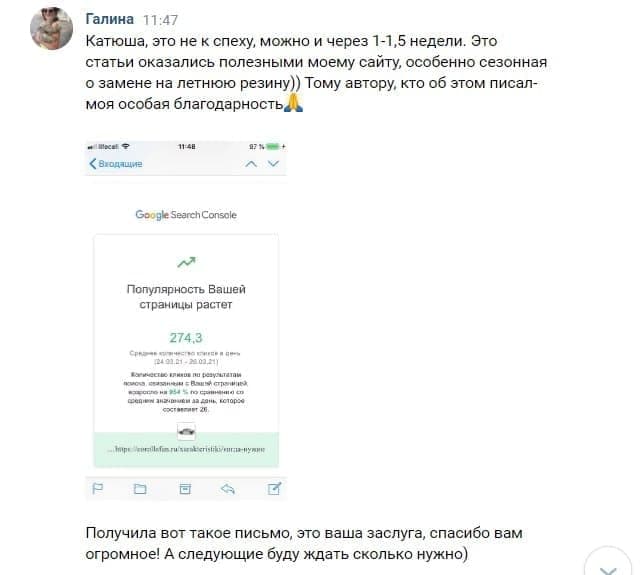Viewport: 640px width, 575px height.
Task: Open Галина's profile avatar
Action: [51, 29]
